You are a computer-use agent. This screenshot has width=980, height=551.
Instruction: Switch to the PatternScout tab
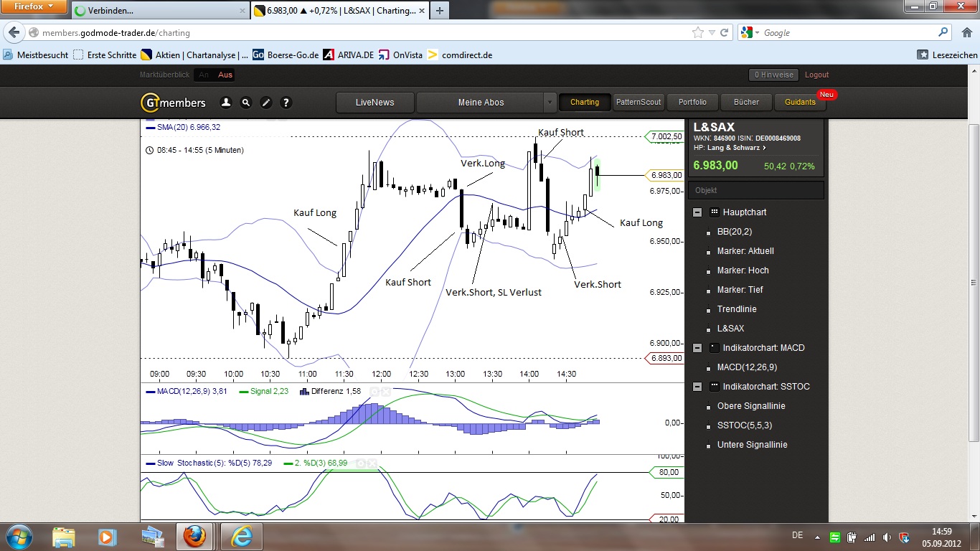click(639, 102)
